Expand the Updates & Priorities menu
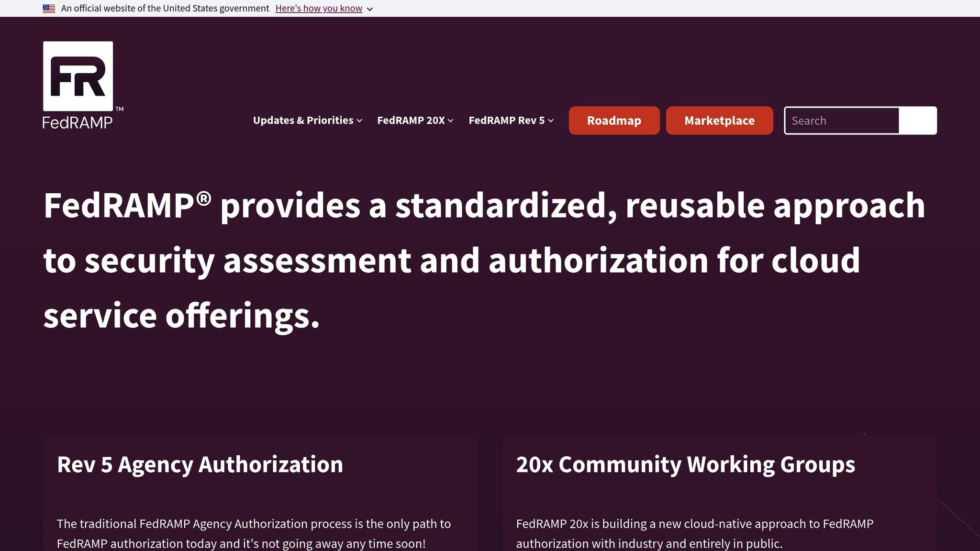980x551 pixels. [303, 121]
